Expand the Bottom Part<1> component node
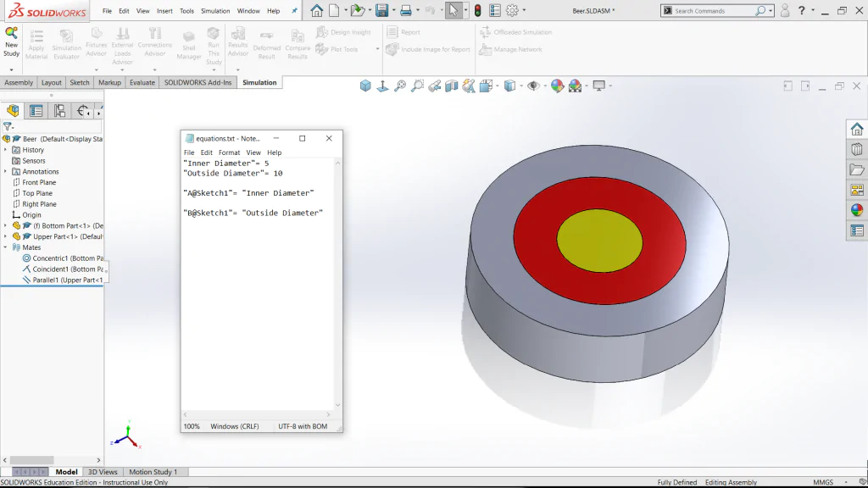 [6, 225]
